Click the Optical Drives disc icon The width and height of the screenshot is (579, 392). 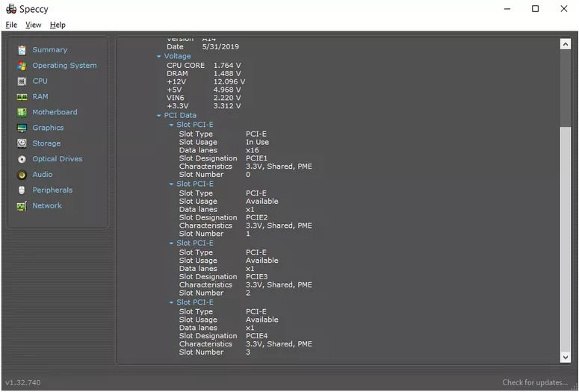point(22,159)
